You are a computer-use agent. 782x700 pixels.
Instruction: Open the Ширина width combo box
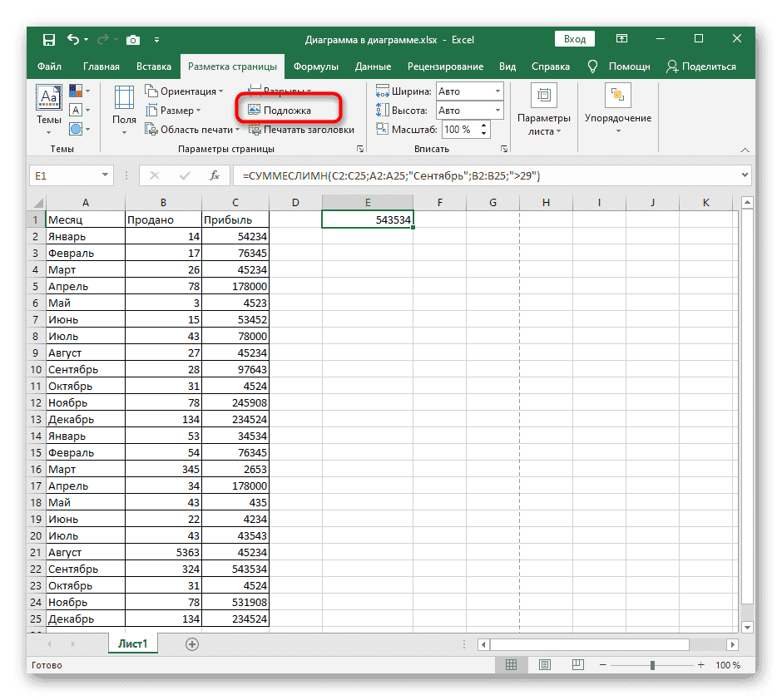(x=469, y=91)
